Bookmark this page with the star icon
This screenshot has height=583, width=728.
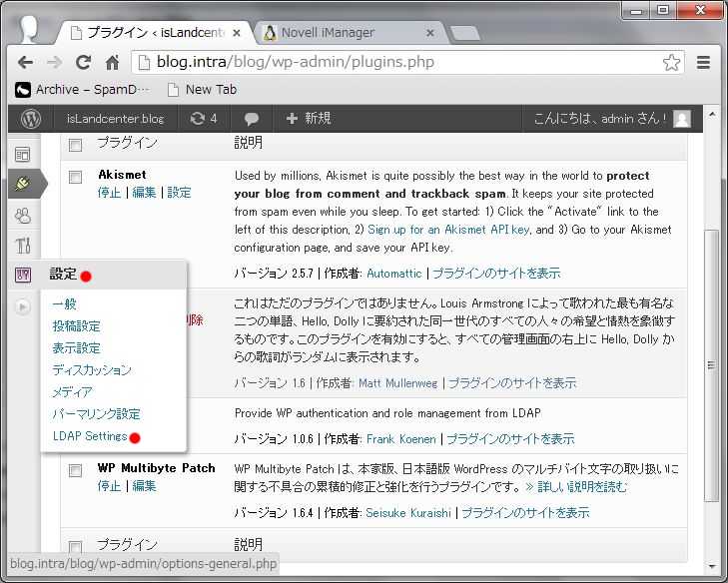671,62
